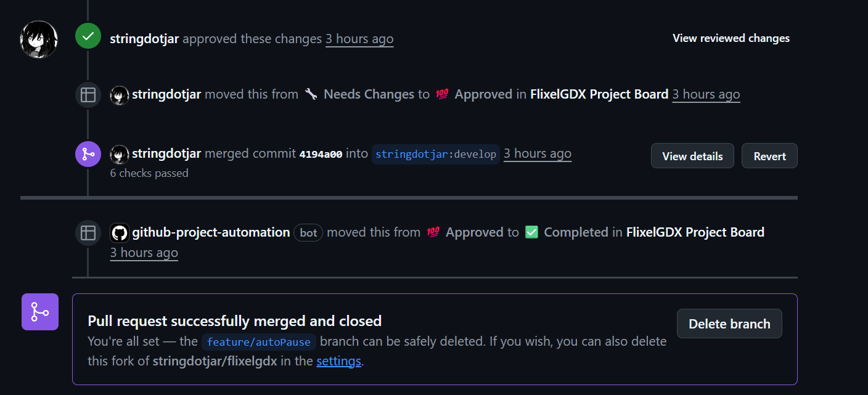Viewport: 868px width, 395px height.
Task: Click the large purple merged icon at bottom
Action: [x=40, y=312]
